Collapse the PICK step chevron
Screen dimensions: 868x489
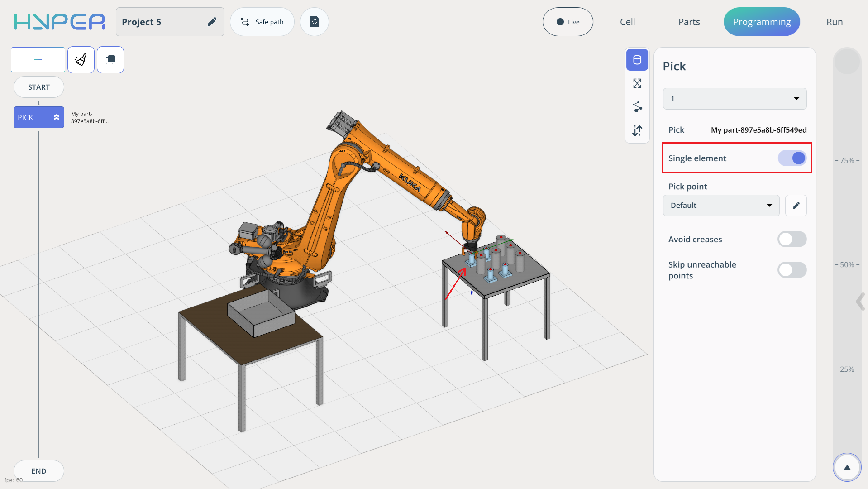pos(57,117)
